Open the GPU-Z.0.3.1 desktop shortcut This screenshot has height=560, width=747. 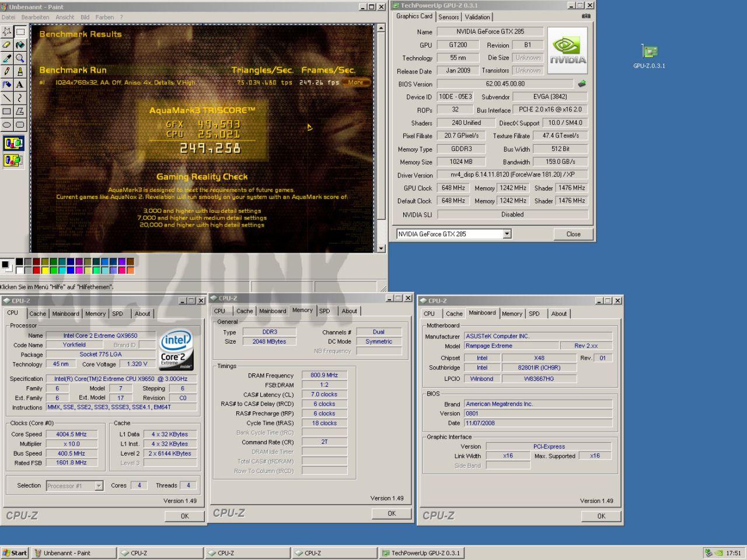coord(649,57)
